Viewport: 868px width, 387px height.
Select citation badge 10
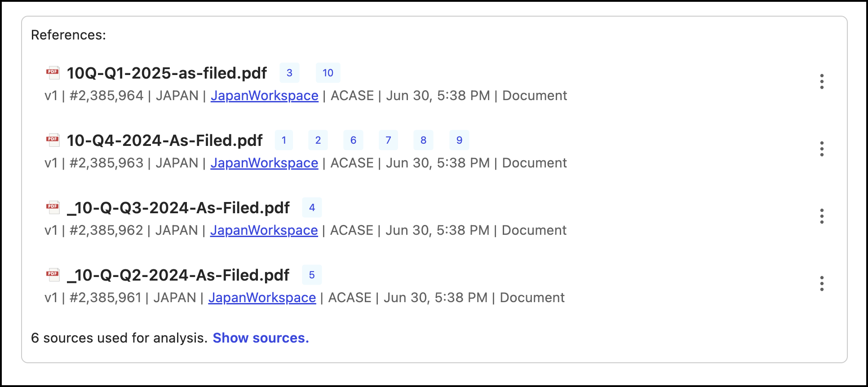click(x=328, y=73)
